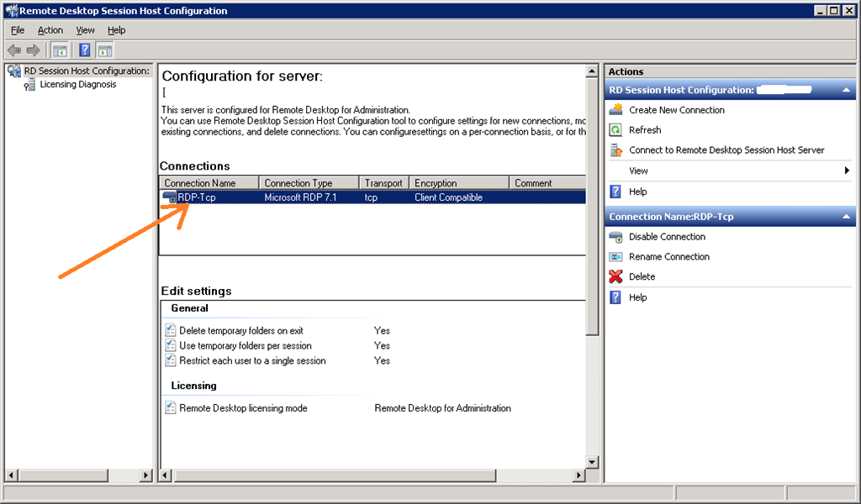
Task: Click the Refresh icon in Actions pane
Action: point(615,130)
